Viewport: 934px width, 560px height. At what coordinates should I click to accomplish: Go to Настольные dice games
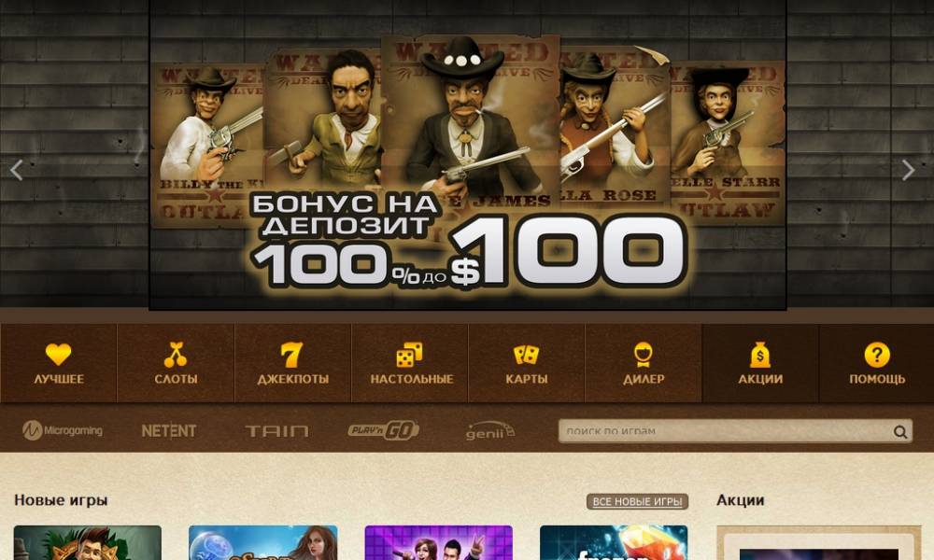pos(410,363)
